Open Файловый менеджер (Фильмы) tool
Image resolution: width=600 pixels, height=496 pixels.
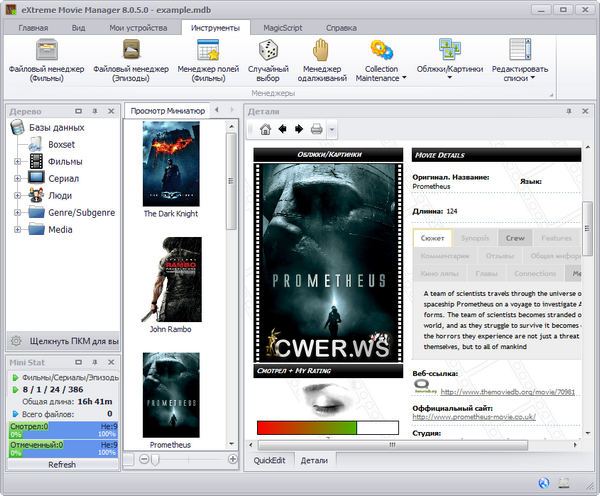[46, 60]
